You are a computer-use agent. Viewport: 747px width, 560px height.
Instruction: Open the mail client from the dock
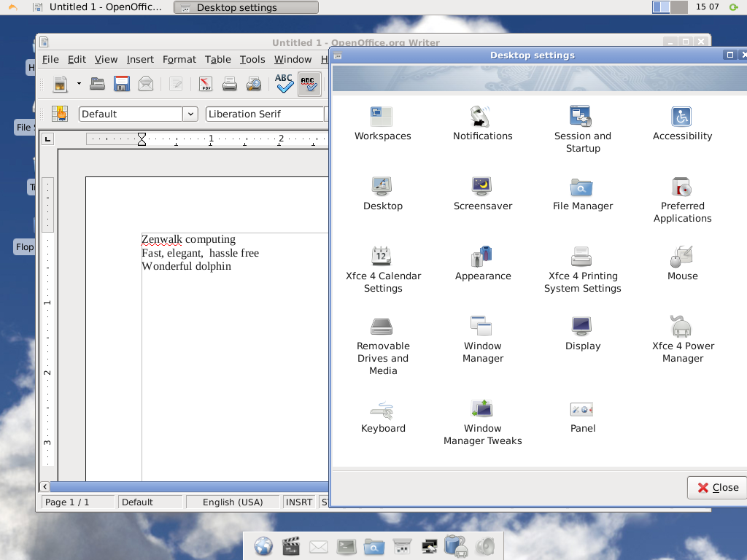click(318, 547)
